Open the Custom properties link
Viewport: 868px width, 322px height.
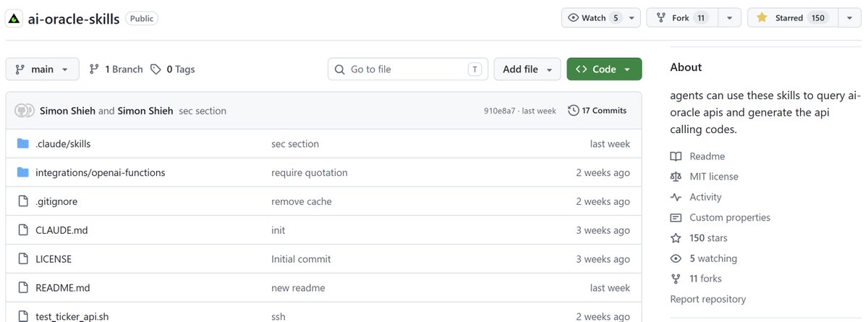click(720, 217)
